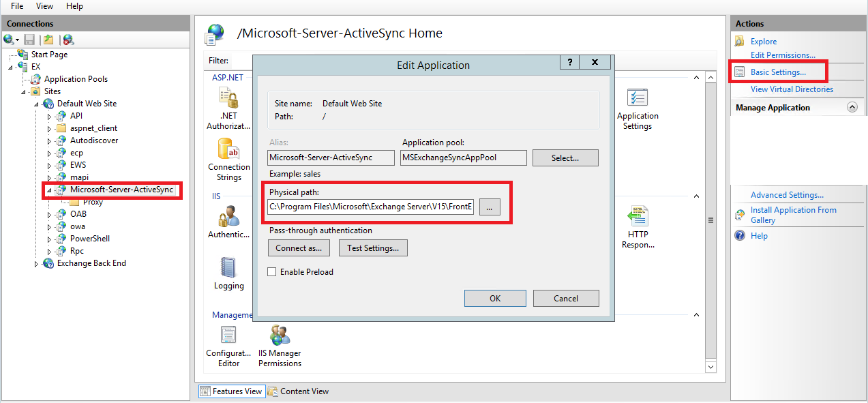This screenshot has height=403, width=868.
Task: Click the Select... application pool button
Action: coord(565,158)
